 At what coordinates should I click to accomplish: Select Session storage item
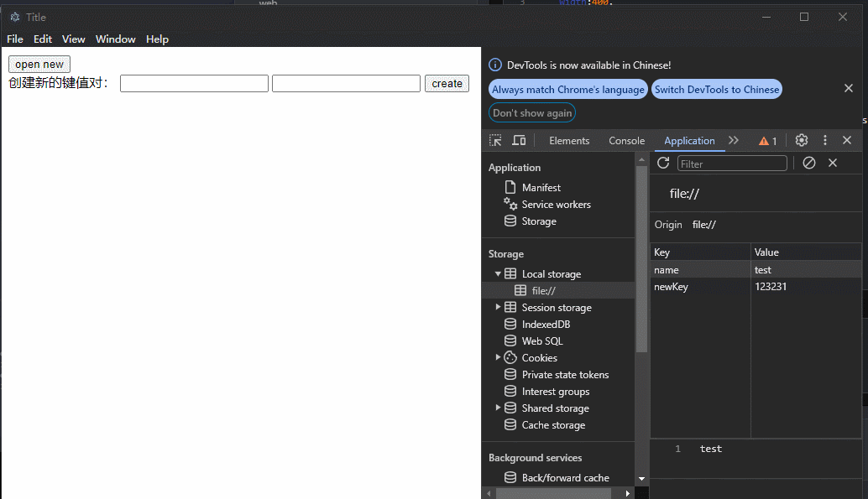[x=557, y=308]
